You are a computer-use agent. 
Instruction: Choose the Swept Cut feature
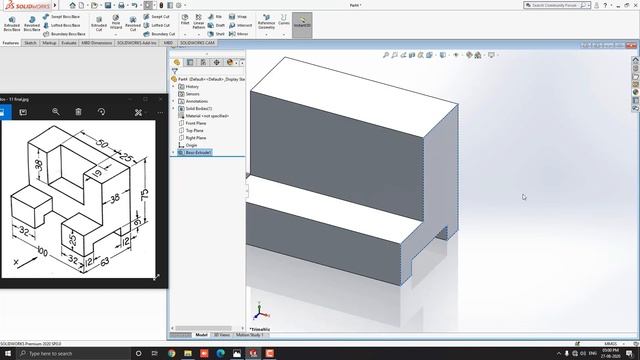point(156,17)
